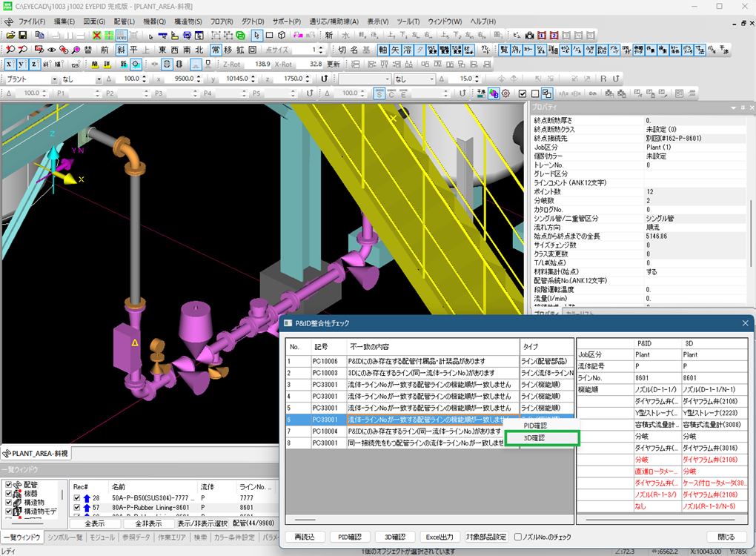Select saved view 2 icon
The width and height of the screenshot is (756, 556).
[554, 35]
